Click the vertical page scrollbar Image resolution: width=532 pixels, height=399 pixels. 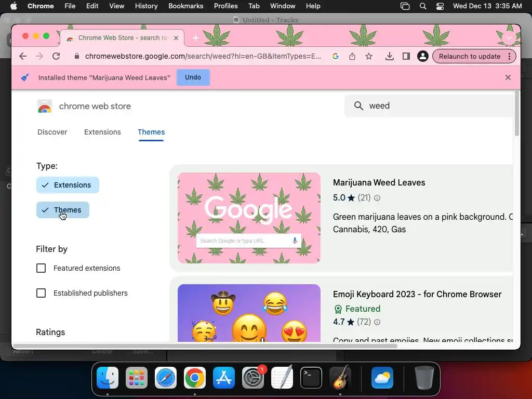[x=517, y=114]
